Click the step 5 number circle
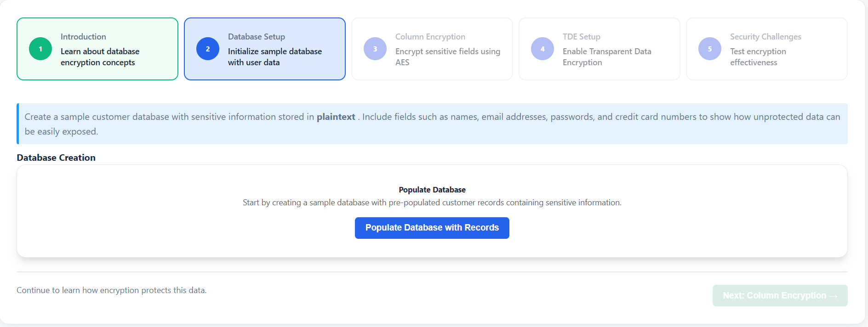The height and width of the screenshot is (327, 868). coord(710,49)
